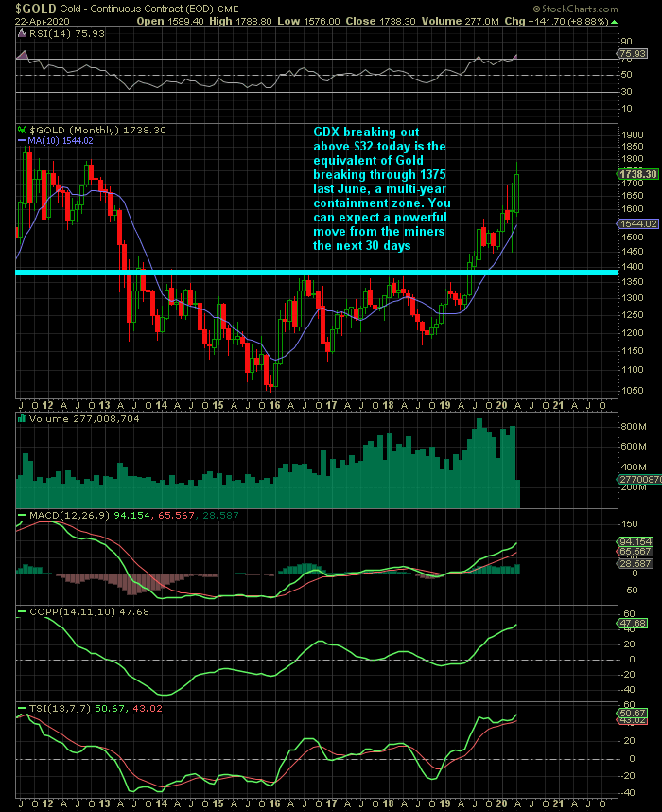The image size is (662, 812).
Task: Click the 47.68 Coppock tag on the right axis
Action: click(x=633, y=623)
